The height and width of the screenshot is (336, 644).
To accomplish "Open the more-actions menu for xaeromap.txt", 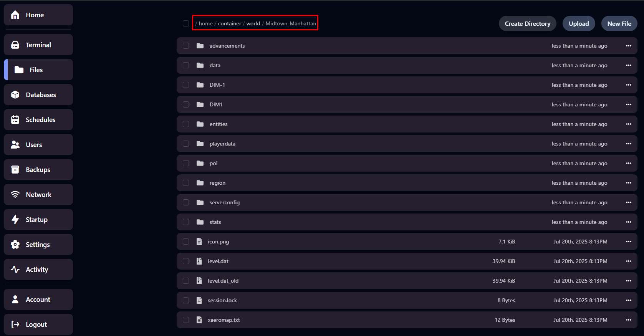I will click(629, 320).
